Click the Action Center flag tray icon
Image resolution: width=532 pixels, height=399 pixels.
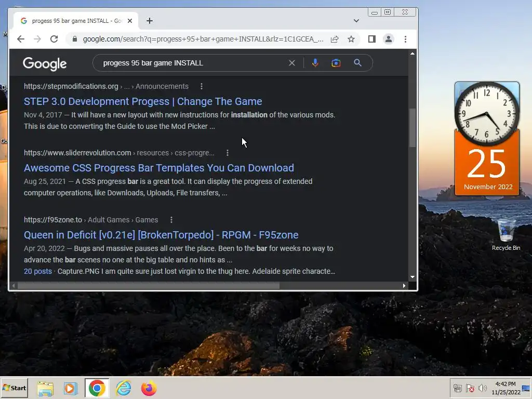pyautogui.click(x=470, y=388)
